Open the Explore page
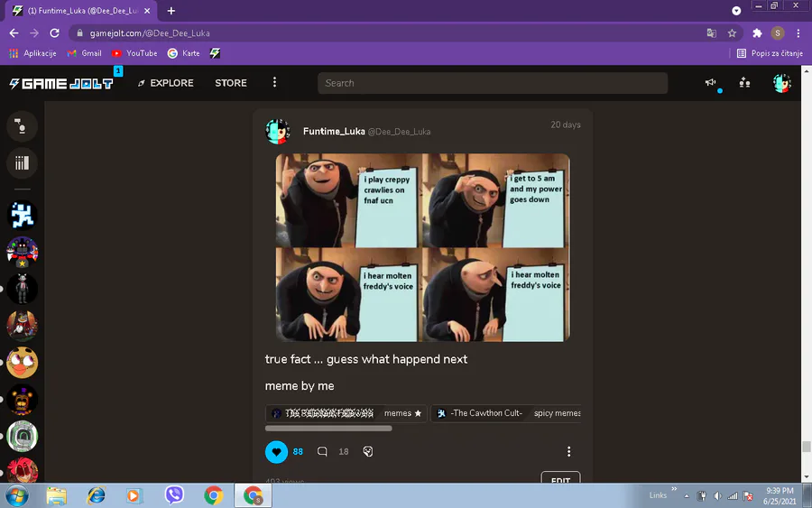812x508 pixels. tap(166, 83)
